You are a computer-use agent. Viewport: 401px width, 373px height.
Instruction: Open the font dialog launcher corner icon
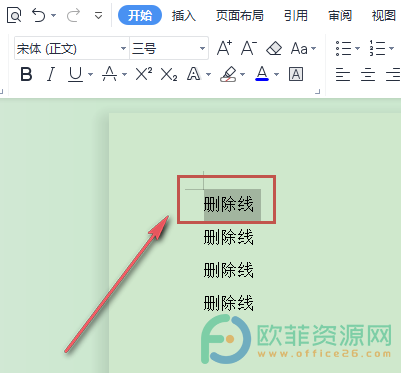[x=318, y=91]
